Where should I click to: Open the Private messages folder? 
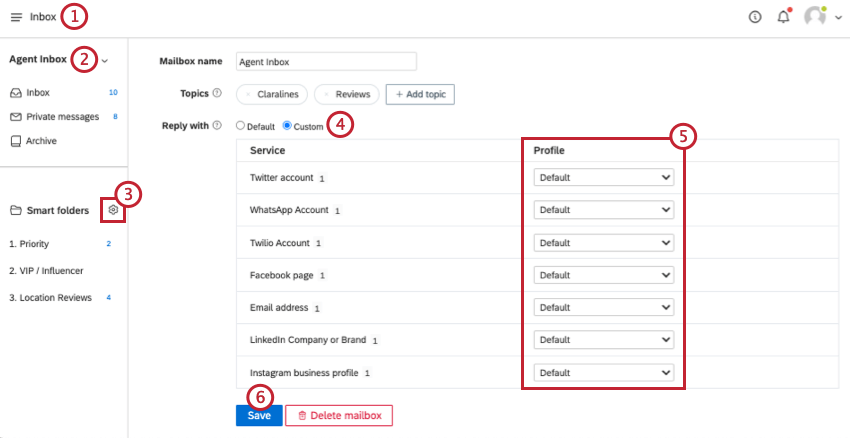pos(64,117)
